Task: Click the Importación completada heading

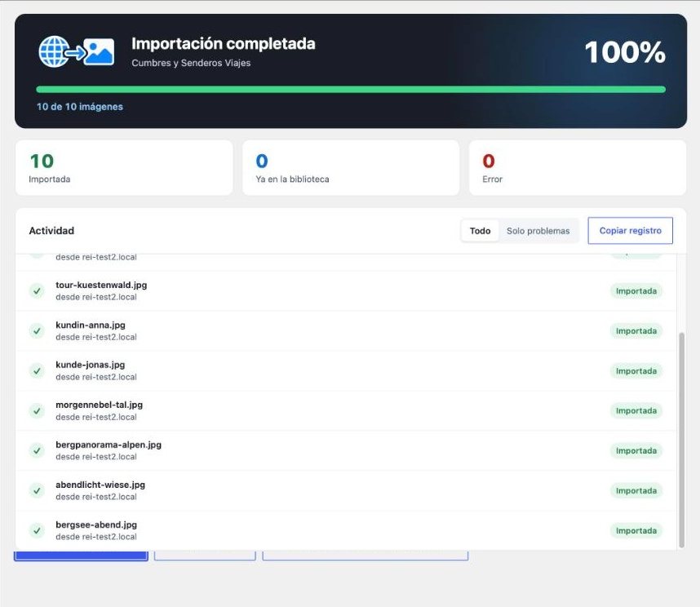Action: click(224, 44)
